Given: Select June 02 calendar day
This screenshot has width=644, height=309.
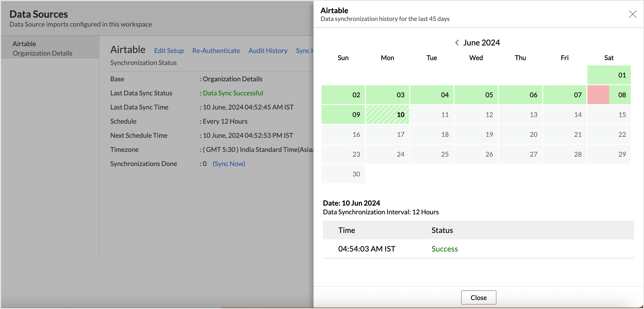Looking at the screenshot, I should click(x=343, y=95).
